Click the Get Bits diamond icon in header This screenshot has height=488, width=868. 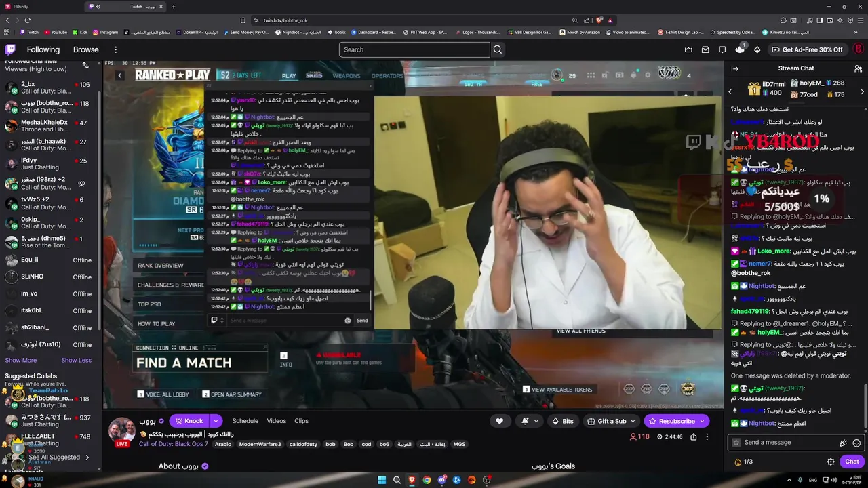click(757, 49)
